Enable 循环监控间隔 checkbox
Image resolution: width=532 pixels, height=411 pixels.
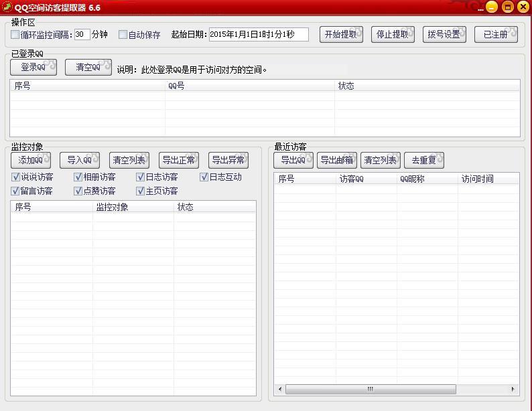(x=15, y=35)
